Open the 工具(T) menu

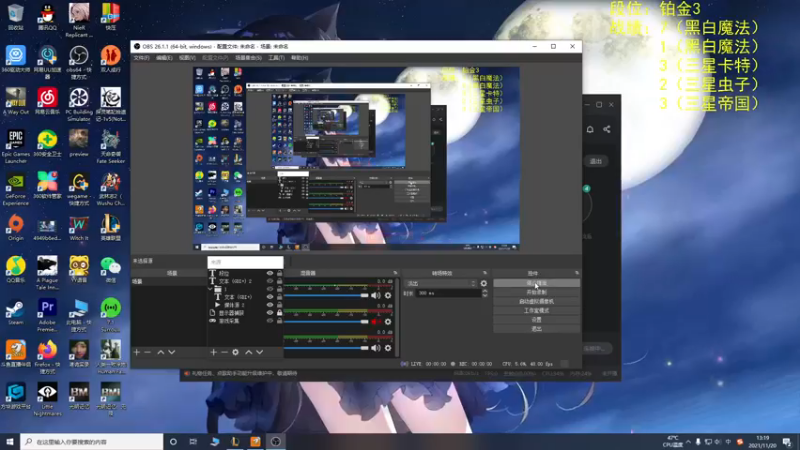coord(276,58)
